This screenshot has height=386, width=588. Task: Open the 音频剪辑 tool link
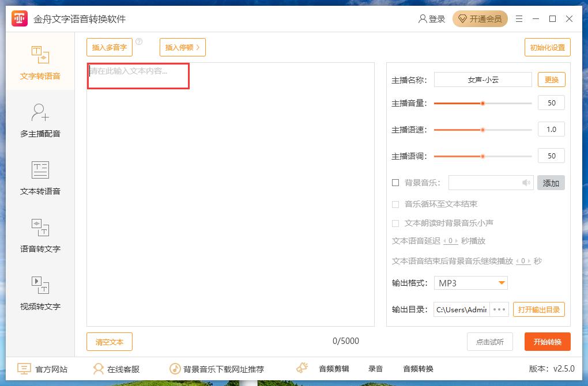tap(334, 369)
